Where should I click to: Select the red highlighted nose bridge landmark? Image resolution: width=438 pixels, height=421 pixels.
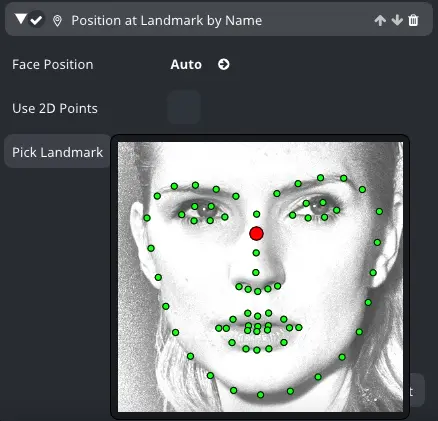(x=256, y=233)
